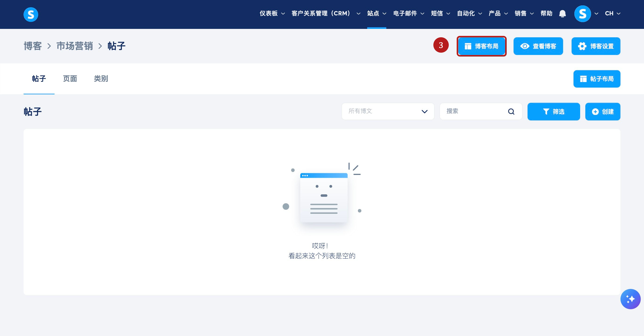Expand the 仪表板 dashboard menu
The width and height of the screenshot is (644, 336).
(x=272, y=14)
